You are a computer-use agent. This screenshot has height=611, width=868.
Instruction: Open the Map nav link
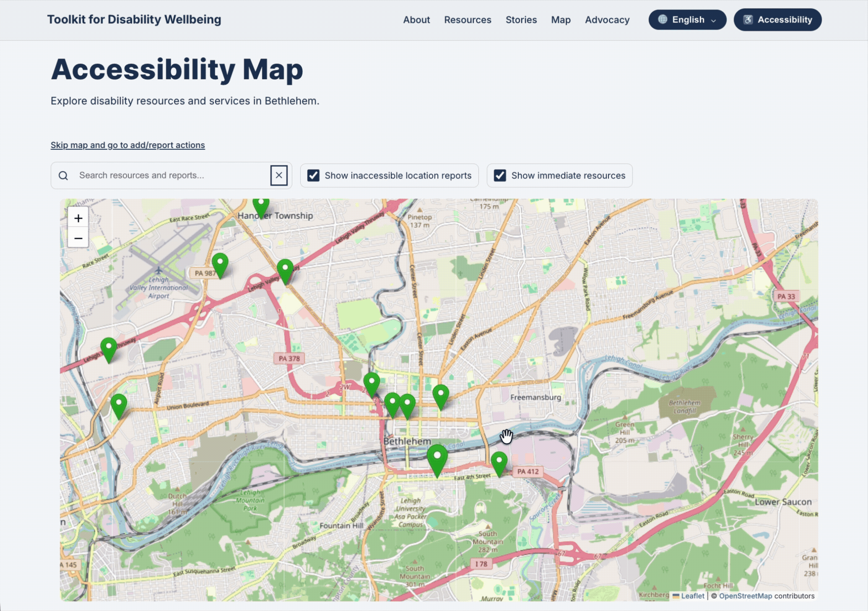pos(561,20)
